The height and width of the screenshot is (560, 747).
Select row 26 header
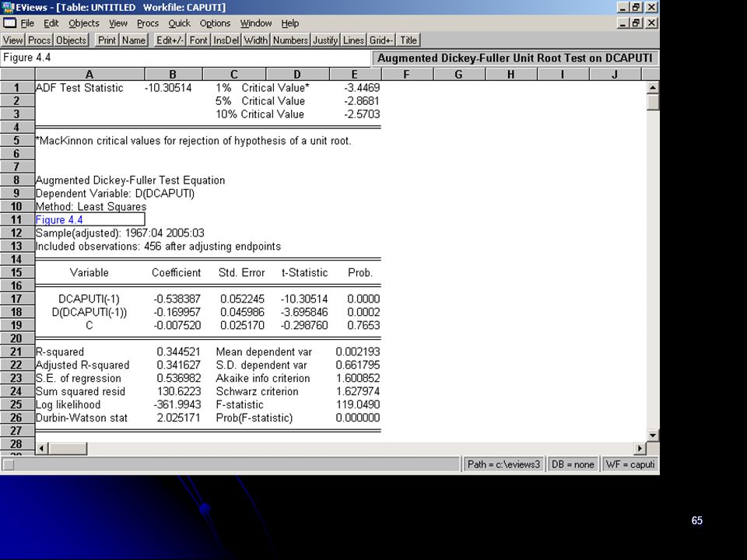click(17, 418)
